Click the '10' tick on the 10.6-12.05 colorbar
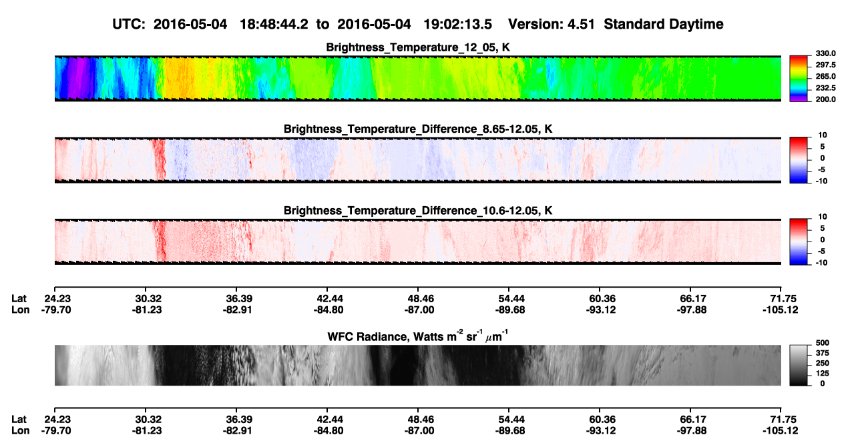The height and width of the screenshot is (445, 868). 823,217
